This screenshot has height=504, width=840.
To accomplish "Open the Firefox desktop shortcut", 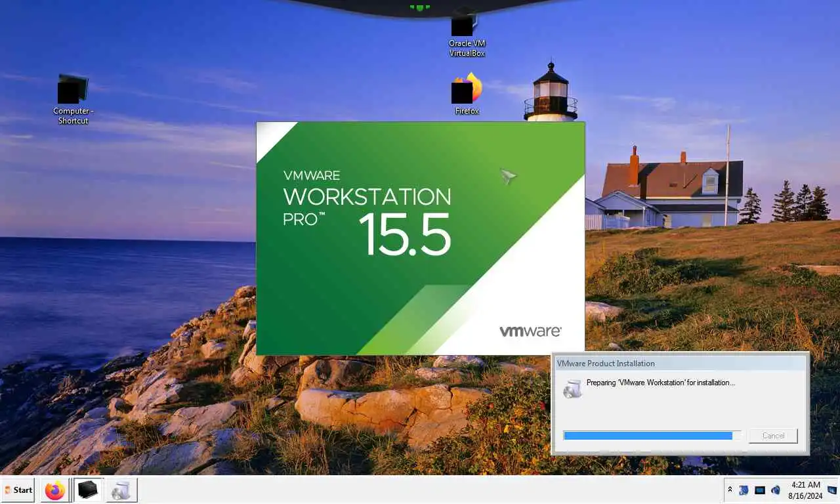I will pos(467,94).
